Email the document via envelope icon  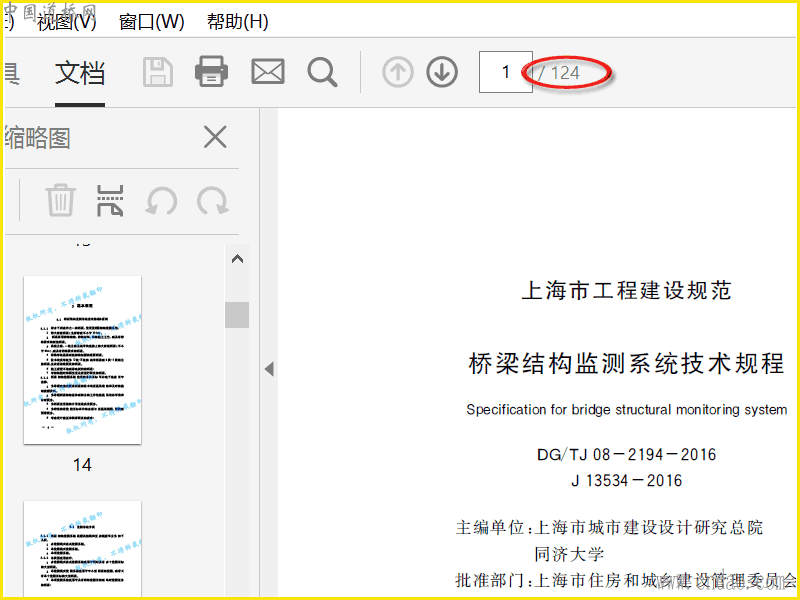pos(268,72)
